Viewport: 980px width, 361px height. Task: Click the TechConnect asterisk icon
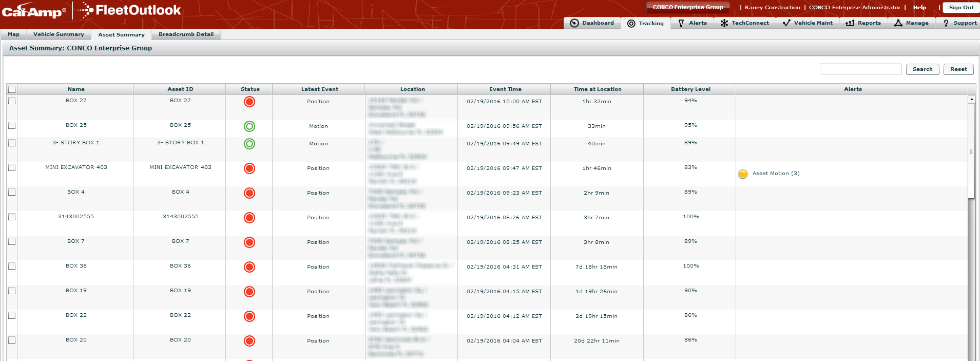coord(724,23)
